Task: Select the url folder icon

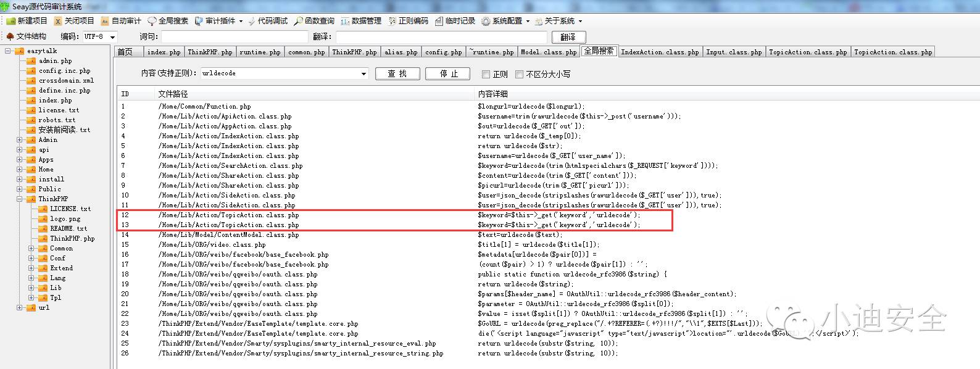Action: tap(31, 308)
